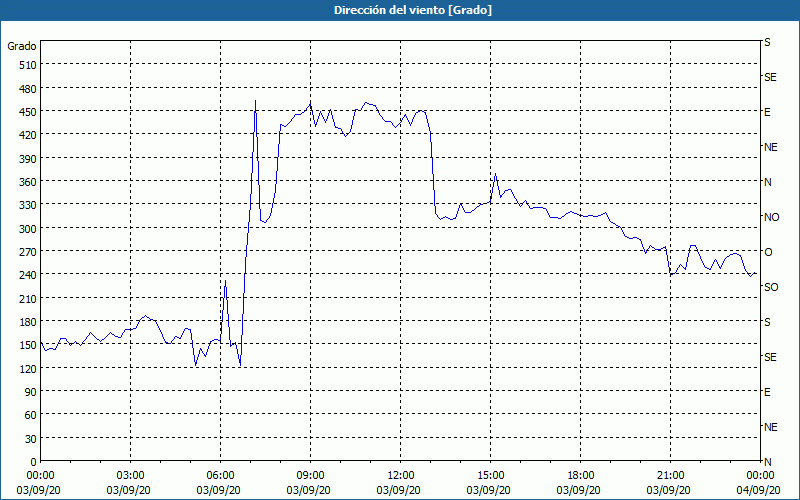800x500 pixels.
Task: Click the 30 degree axis label
Action: tap(31, 439)
